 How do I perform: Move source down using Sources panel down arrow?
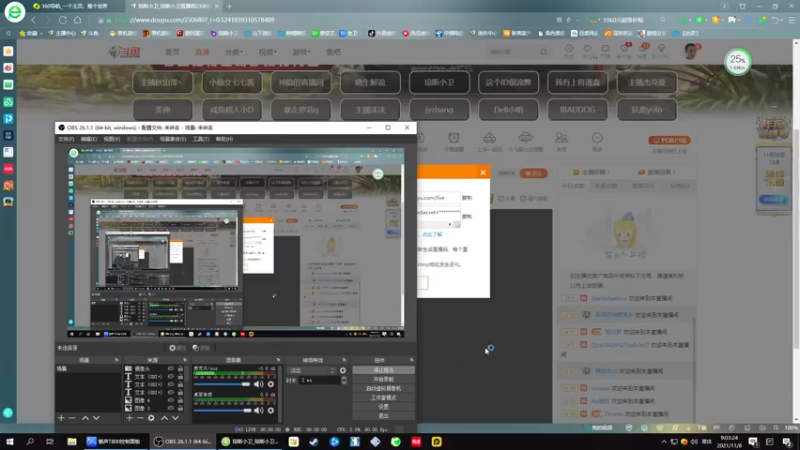click(x=175, y=418)
